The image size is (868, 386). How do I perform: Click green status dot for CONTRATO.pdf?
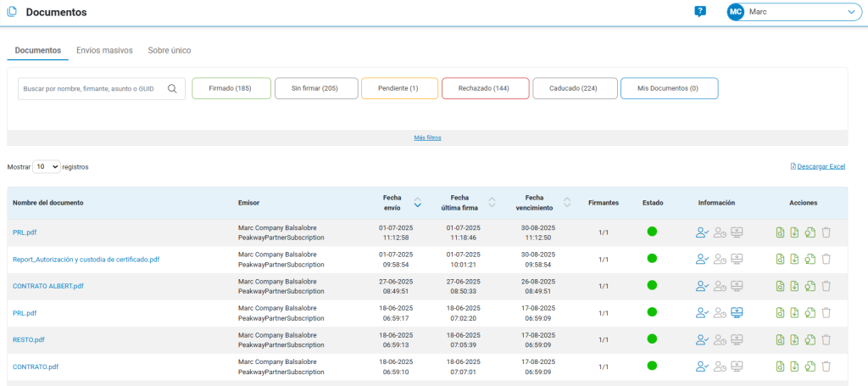tap(652, 366)
